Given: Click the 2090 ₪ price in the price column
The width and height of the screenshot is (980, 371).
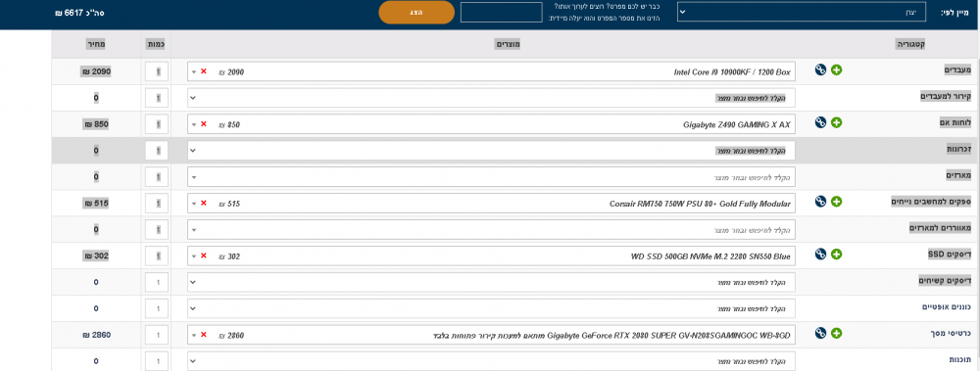Looking at the screenshot, I should [96, 71].
